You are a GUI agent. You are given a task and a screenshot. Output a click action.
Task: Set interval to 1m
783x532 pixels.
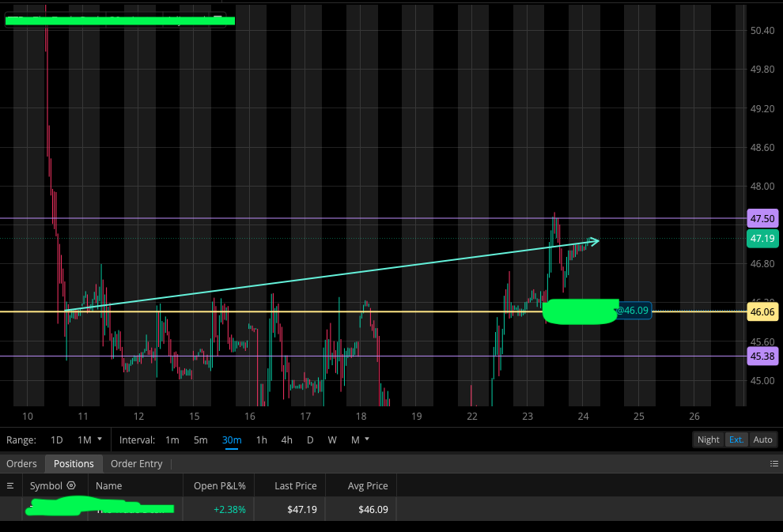tap(172, 440)
